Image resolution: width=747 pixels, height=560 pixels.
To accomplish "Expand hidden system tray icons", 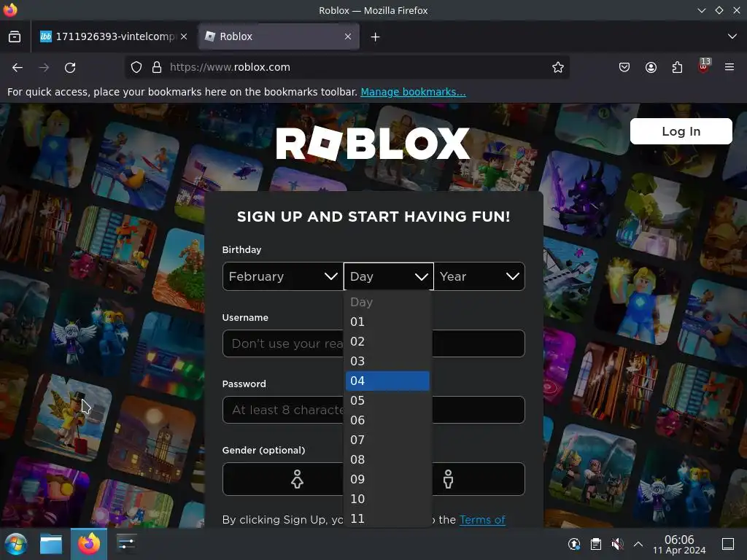I will (638, 544).
